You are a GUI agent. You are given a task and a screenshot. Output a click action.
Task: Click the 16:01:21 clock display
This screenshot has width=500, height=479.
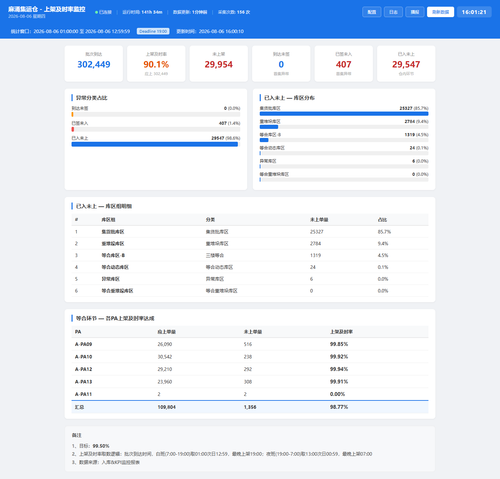click(474, 12)
